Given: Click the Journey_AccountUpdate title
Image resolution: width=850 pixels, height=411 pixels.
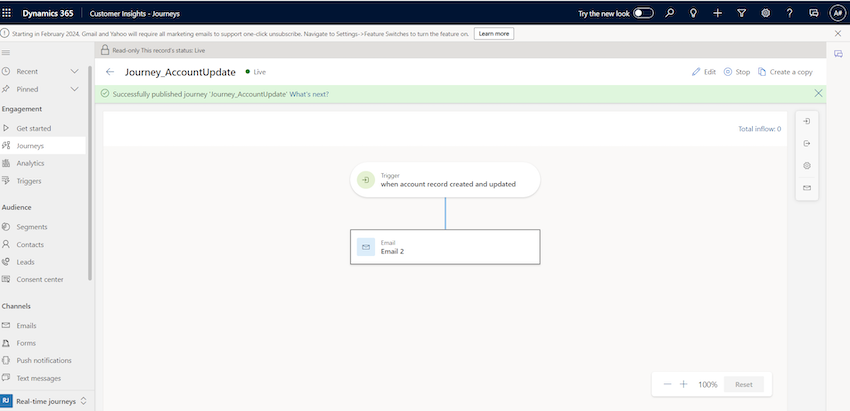Looking at the screenshot, I should pos(180,72).
